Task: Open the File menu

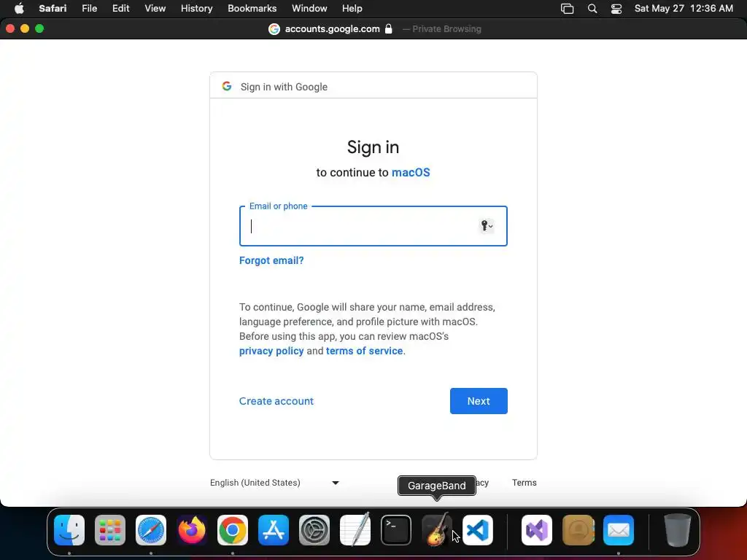Action: [x=89, y=9]
